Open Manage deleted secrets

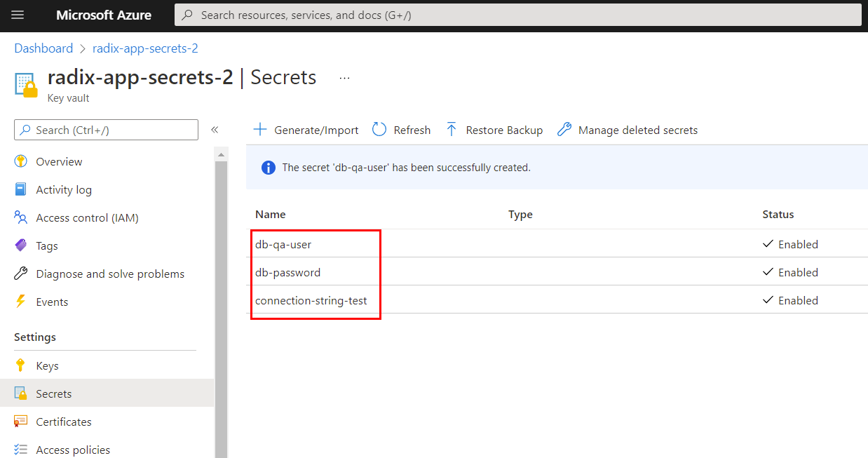click(x=627, y=130)
